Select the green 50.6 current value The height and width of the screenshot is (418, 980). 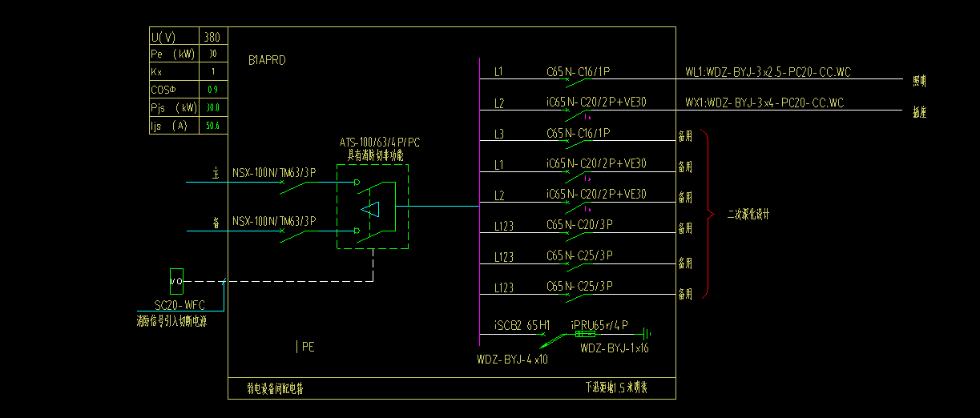click(212, 125)
